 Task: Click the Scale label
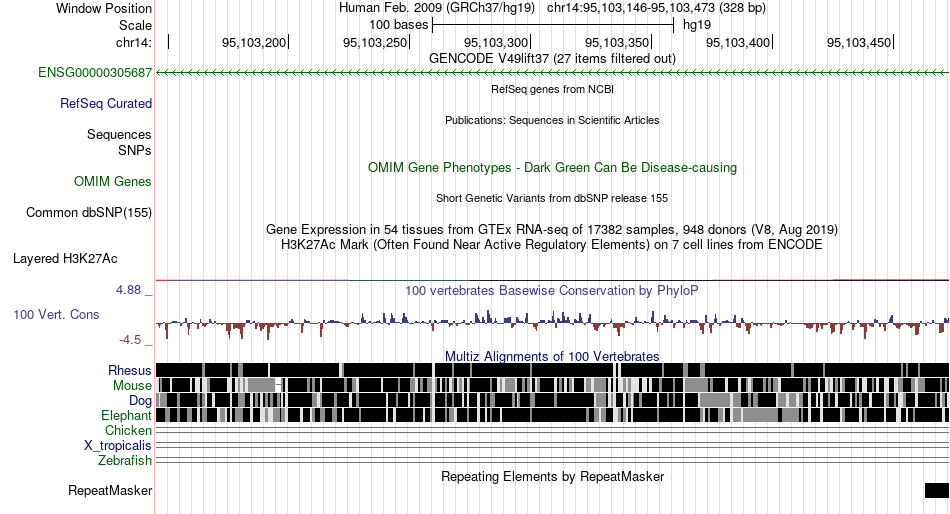click(135, 25)
